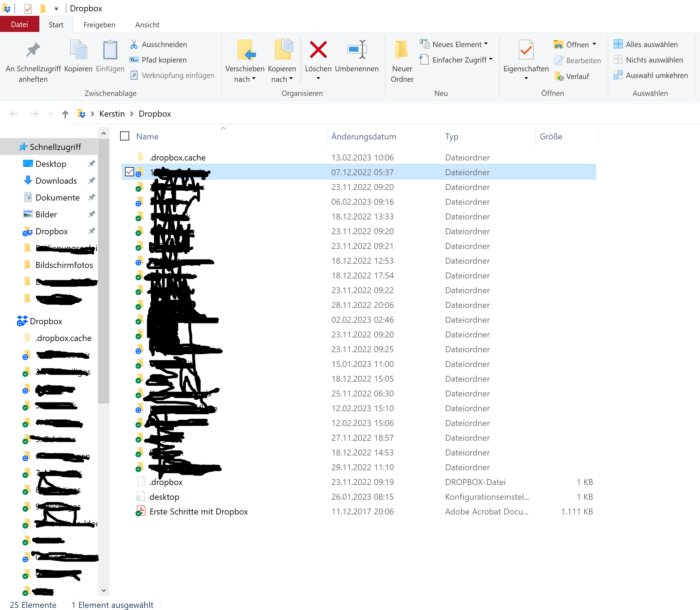Viewport: 700px width, 610px height.
Task: Click the red Löschen delete icon
Action: pyautogui.click(x=318, y=50)
